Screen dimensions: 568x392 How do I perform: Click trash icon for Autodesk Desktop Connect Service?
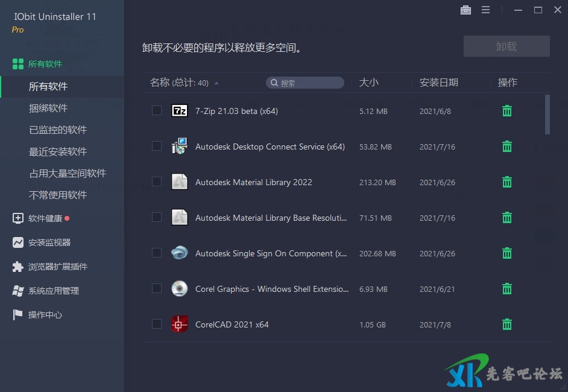click(x=507, y=147)
